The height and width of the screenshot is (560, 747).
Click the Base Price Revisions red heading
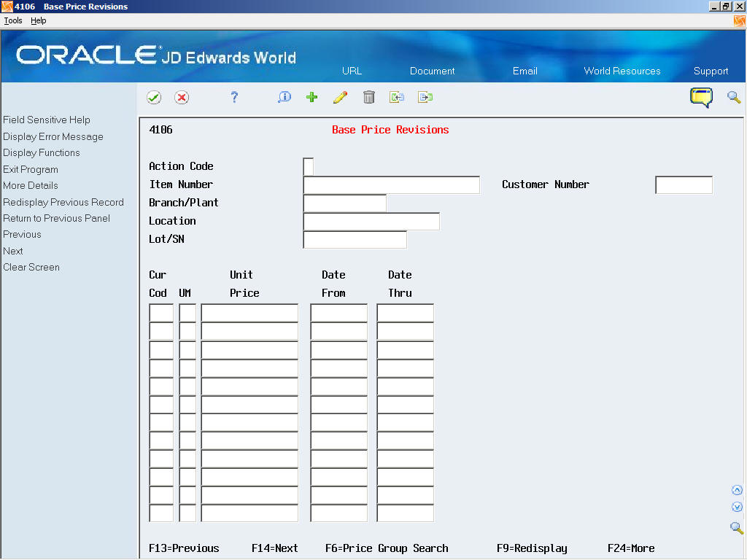pyautogui.click(x=390, y=130)
